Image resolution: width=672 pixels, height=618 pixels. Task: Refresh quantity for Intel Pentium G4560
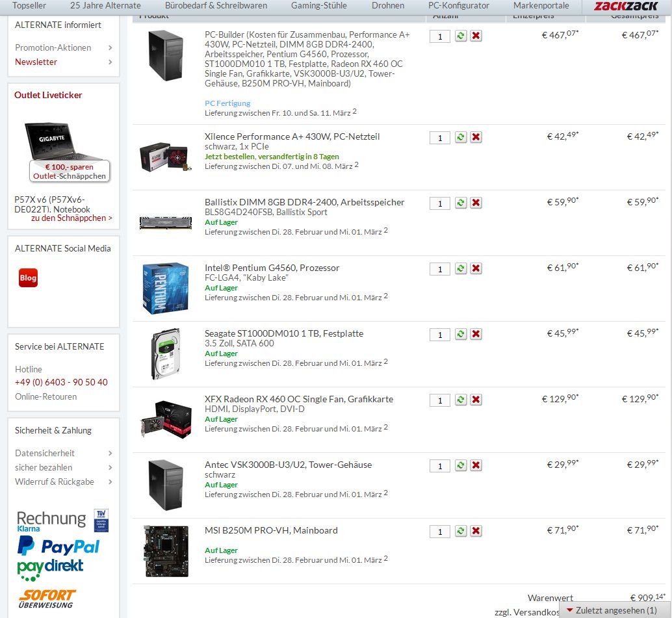click(x=461, y=269)
